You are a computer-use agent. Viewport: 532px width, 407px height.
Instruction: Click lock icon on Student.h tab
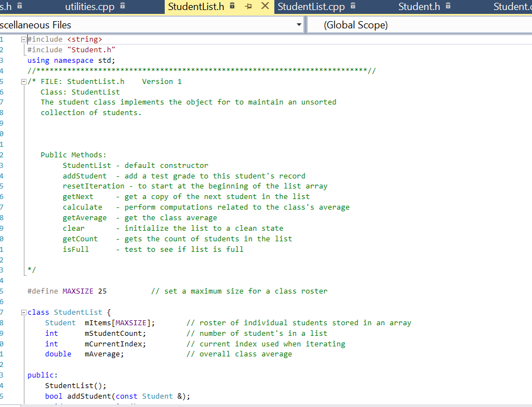(x=448, y=6)
